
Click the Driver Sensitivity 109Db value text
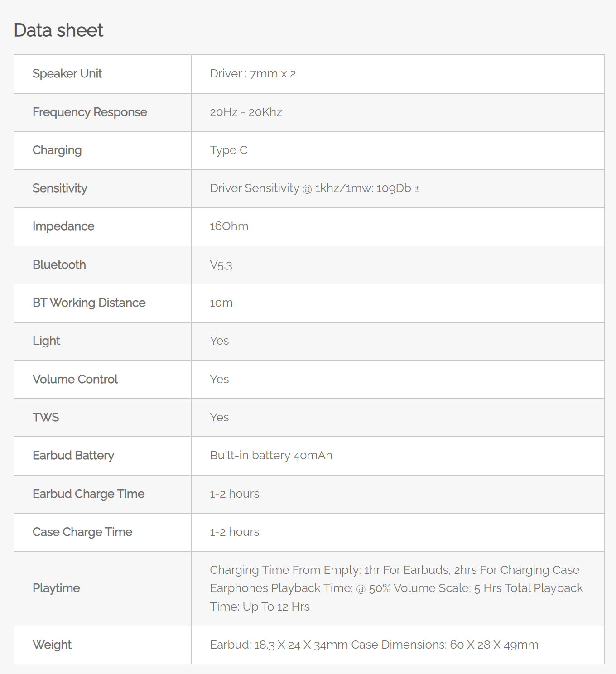[314, 188]
